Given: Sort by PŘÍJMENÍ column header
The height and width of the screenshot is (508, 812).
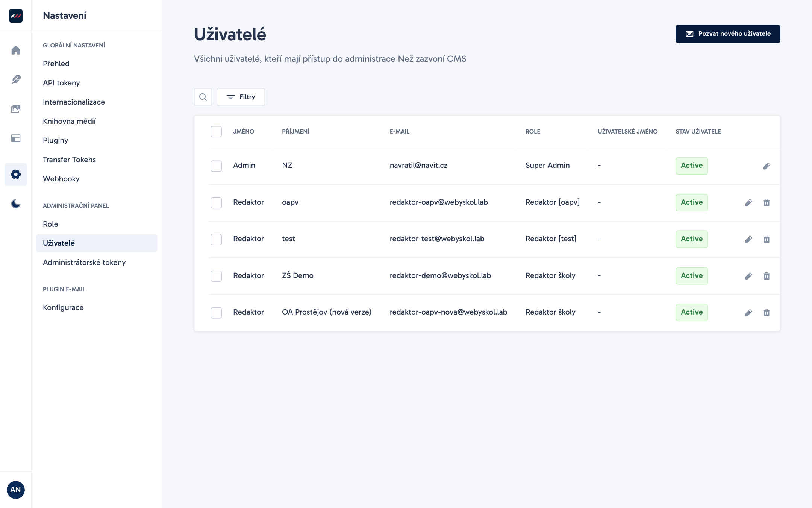Looking at the screenshot, I should point(295,131).
